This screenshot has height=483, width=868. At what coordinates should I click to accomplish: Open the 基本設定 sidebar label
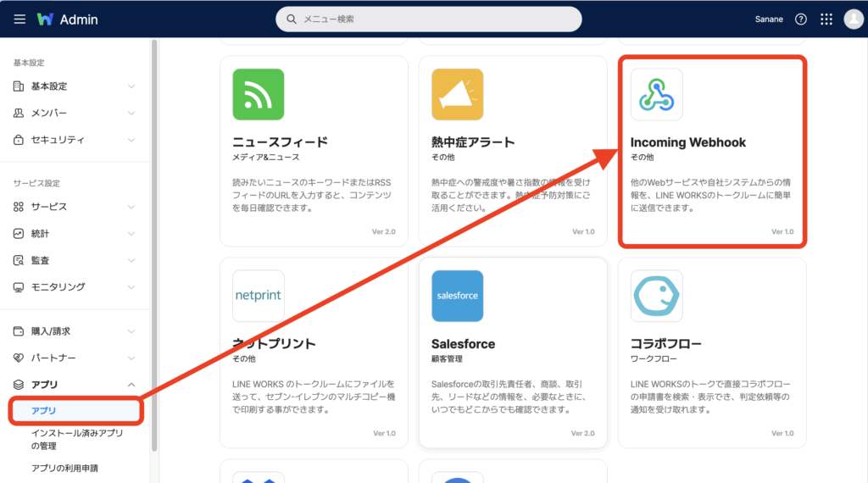[48, 86]
